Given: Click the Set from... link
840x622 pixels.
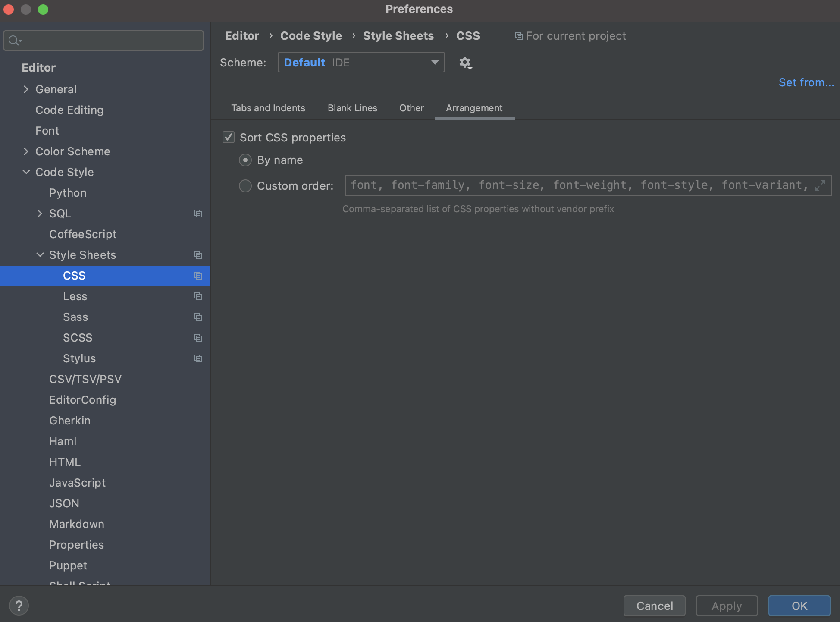Looking at the screenshot, I should [x=806, y=82].
